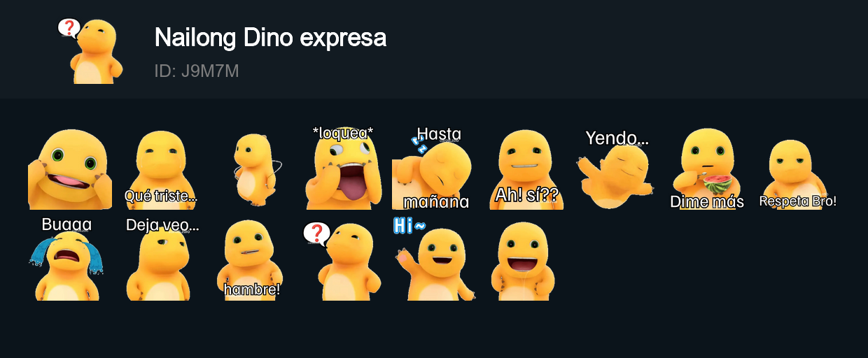Click the blue 'Hi~' text label
This screenshot has height=358, width=868.
pos(409,225)
